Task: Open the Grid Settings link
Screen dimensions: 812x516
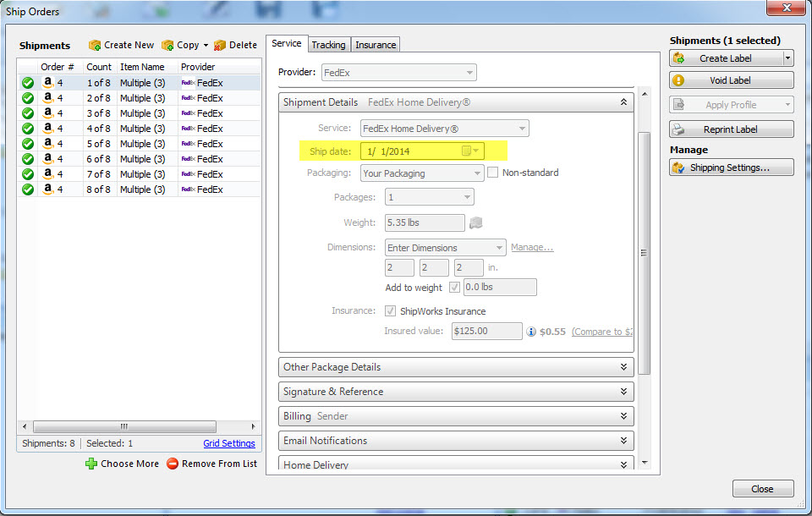Action: point(229,443)
